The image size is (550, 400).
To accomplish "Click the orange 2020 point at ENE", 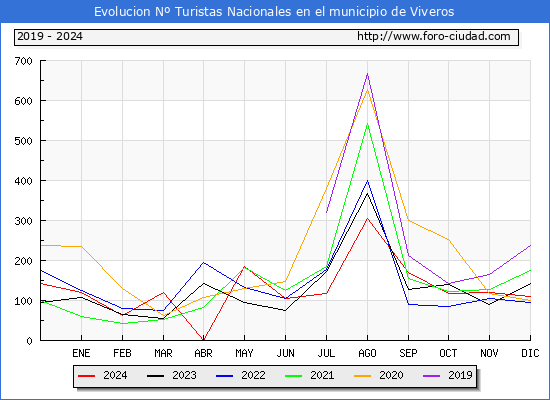I will 81,246.
